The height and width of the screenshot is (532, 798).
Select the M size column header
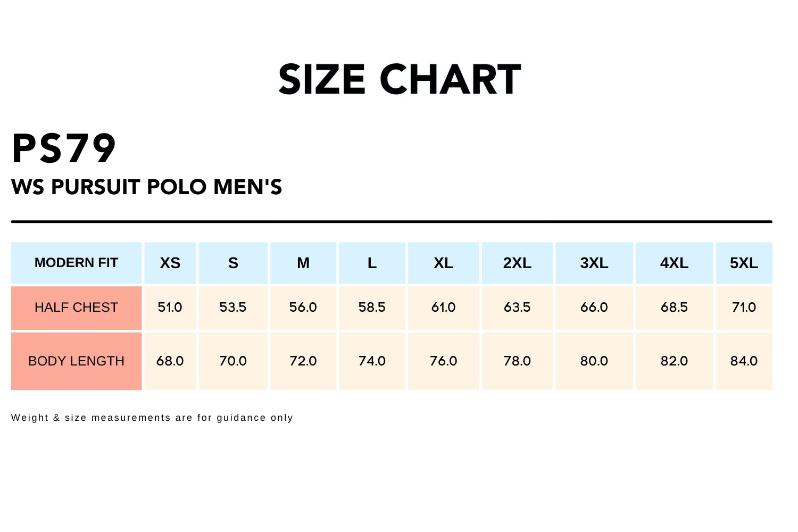point(303,263)
